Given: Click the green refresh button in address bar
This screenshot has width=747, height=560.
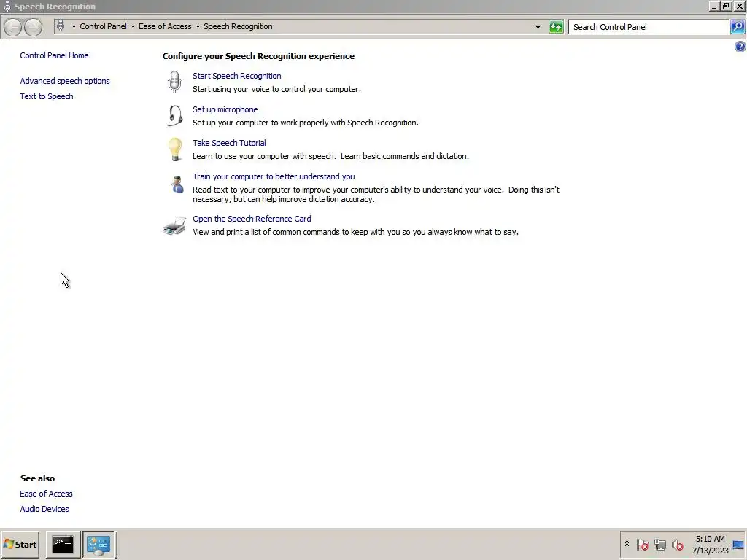Looking at the screenshot, I should (556, 27).
